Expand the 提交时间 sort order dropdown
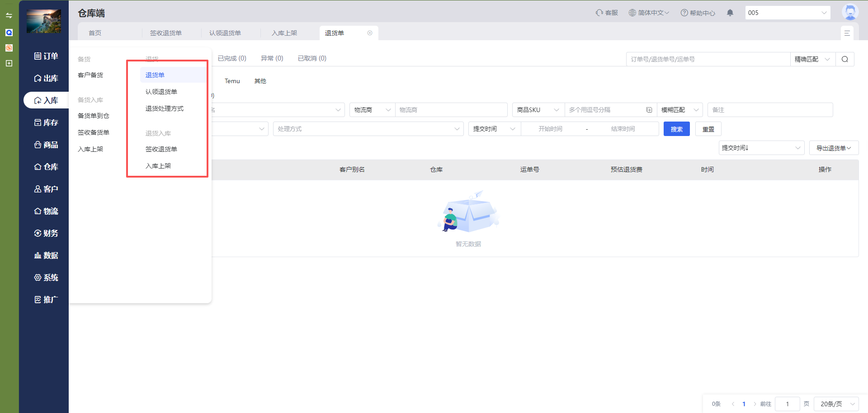Viewport: 868px width, 413px height. point(761,148)
